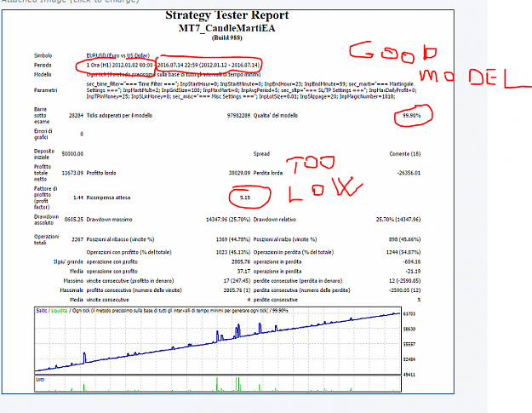The image size is (532, 413).
Task: Click the short positions value '1369 (44.78%)'
Action: [233, 239]
